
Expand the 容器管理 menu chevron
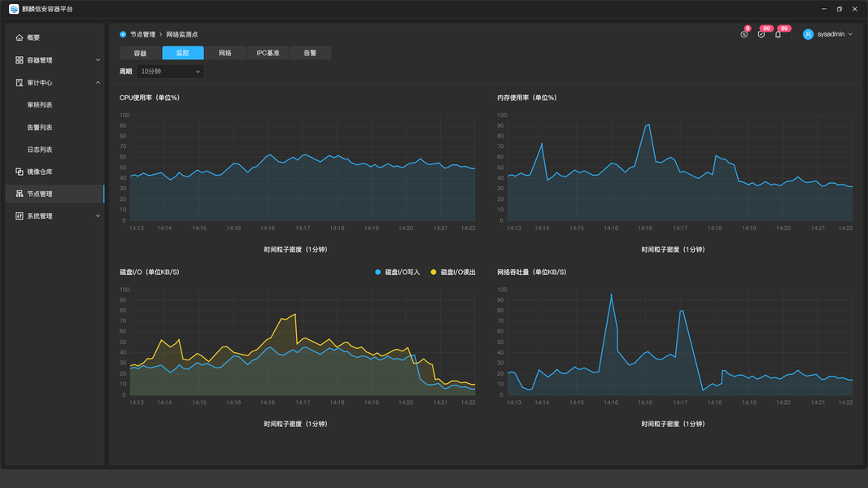[x=98, y=59]
